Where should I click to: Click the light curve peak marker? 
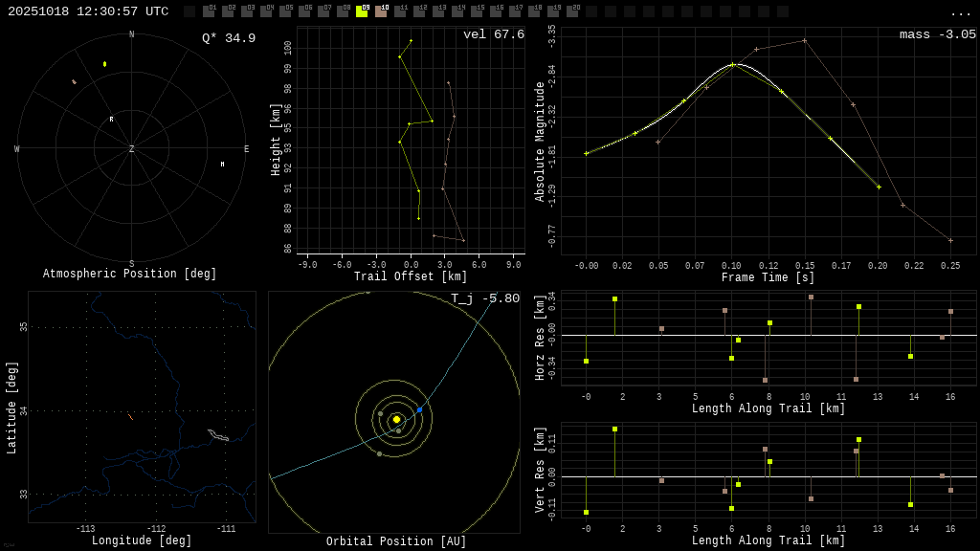pos(732,65)
